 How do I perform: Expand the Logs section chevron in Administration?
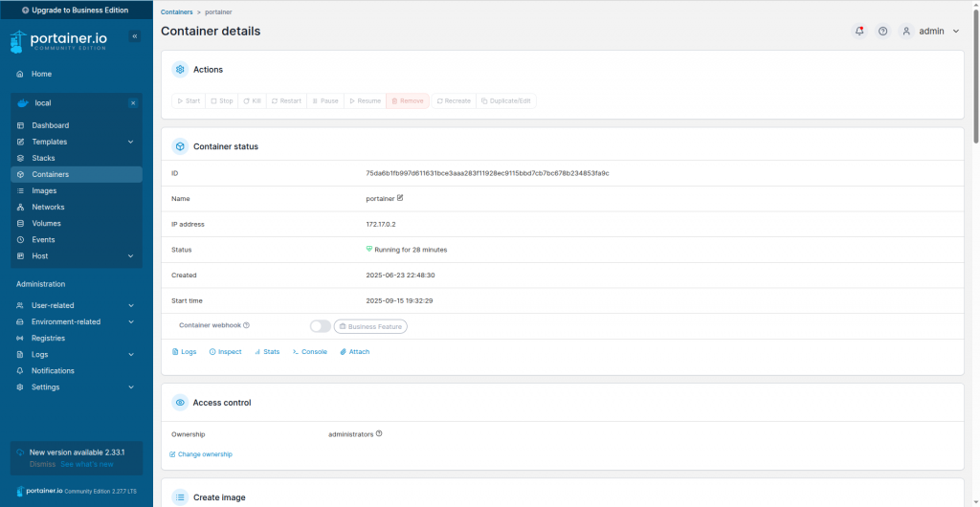[131, 354]
